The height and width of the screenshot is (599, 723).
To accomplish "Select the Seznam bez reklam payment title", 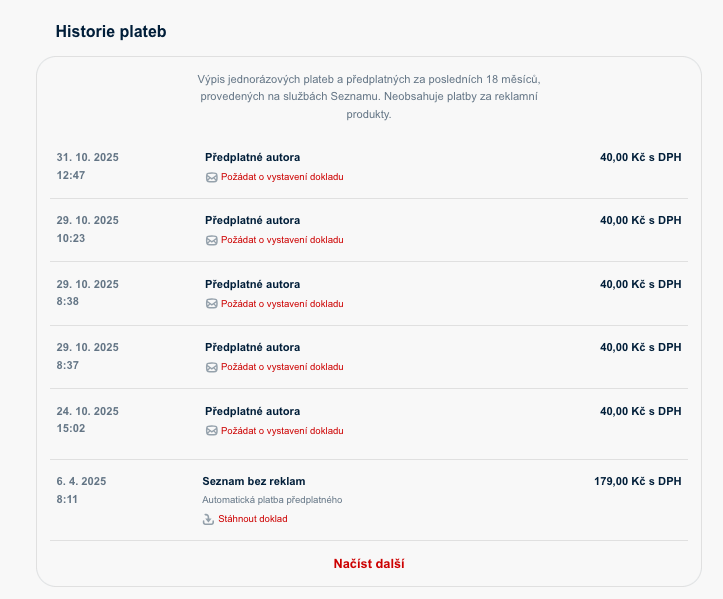I will coord(254,481).
